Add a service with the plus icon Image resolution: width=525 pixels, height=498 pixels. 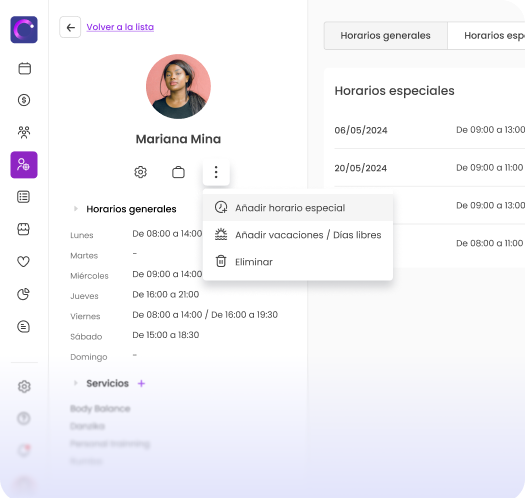pos(141,383)
